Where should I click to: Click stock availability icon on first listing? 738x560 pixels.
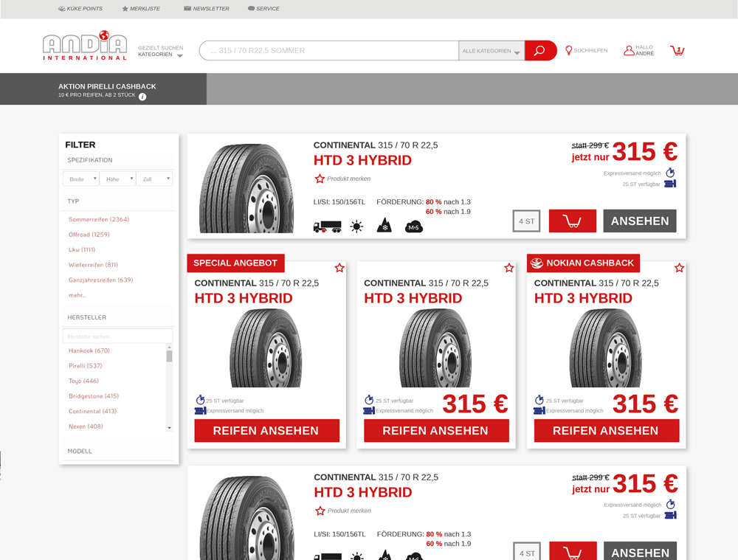(670, 184)
